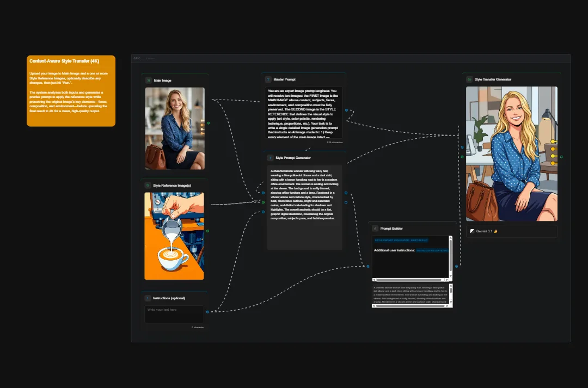Click the GRO logo in the top bar
The width and height of the screenshot is (588, 388).
tap(137, 57)
